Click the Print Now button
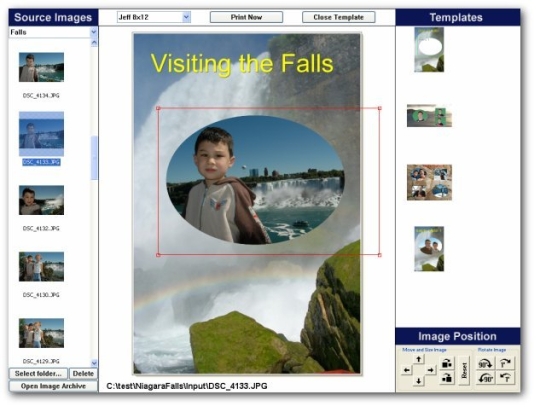The image size is (540, 412). 246,17
